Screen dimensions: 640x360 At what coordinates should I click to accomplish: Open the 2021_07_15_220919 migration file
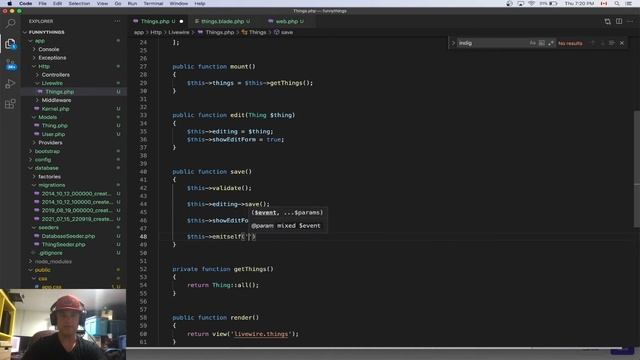pyautogui.click(x=76, y=219)
